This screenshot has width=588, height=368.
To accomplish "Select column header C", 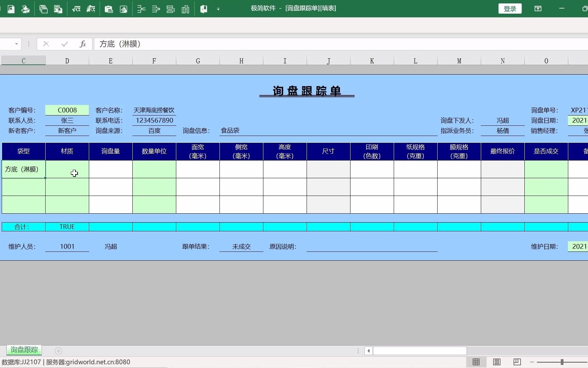I will coord(23,61).
